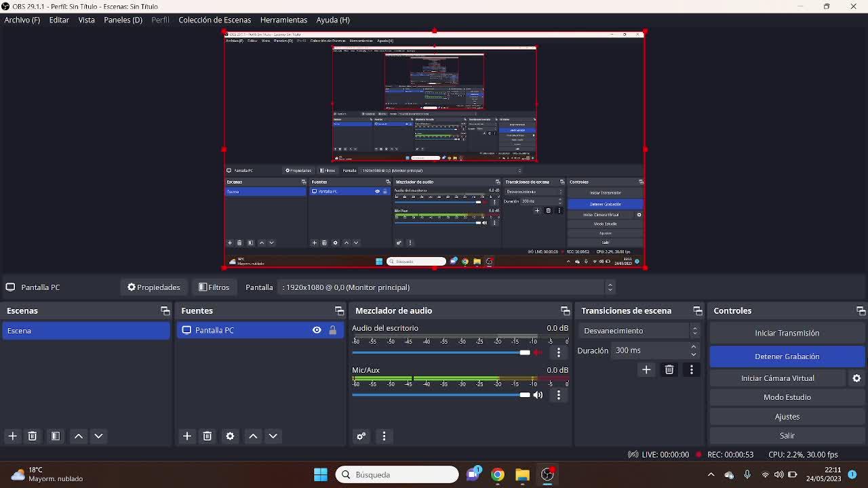The height and width of the screenshot is (488, 868).
Task: Adjust Audio del escritorio volume slider
Action: click(441, 352)
